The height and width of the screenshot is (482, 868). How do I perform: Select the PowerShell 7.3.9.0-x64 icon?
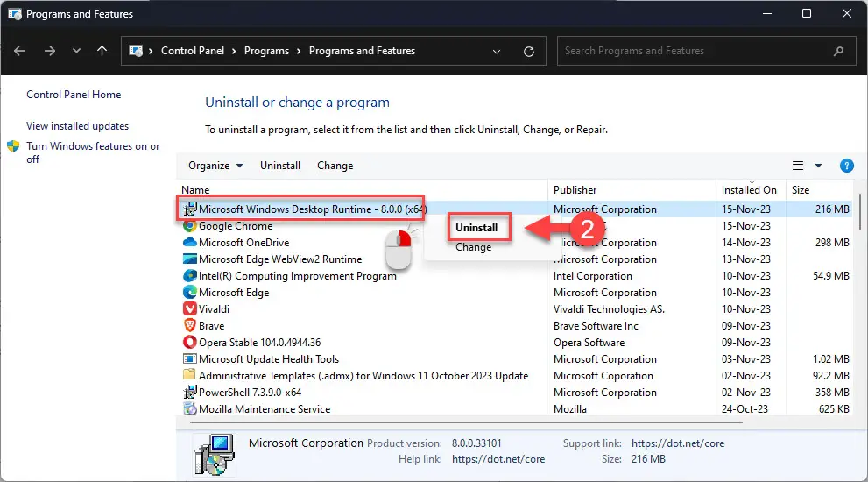coord(190,393)
